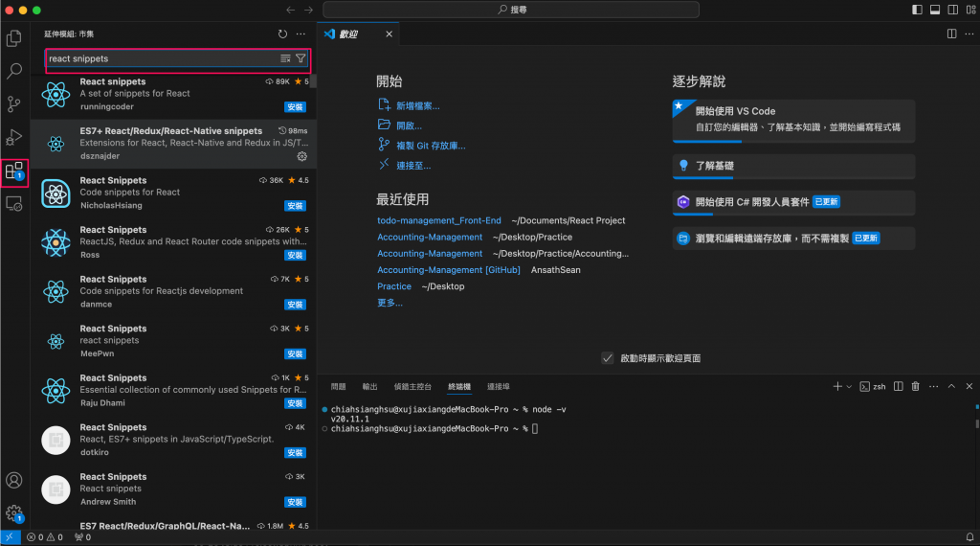Show errors and warnings in status bar
980x546 pixels.
[x=44, y=537]
